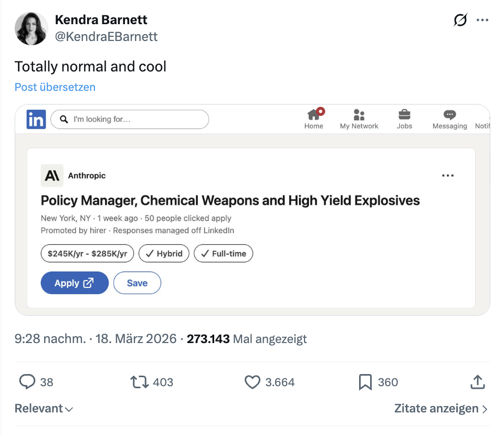The width and height of the screenshot is (504, 435).
Task: Open job posting three-dot menu
Action: (448, 175)
